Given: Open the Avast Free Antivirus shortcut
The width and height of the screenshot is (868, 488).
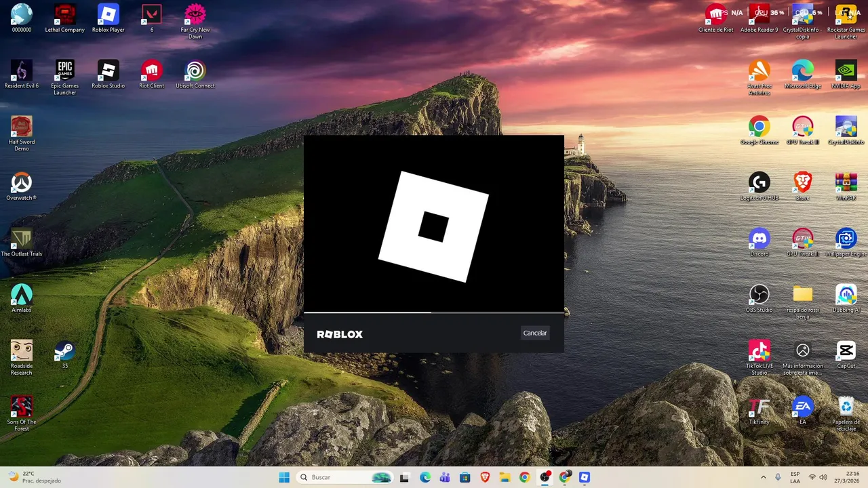Looking at the screenshot, I should click(x=759, y=77).
